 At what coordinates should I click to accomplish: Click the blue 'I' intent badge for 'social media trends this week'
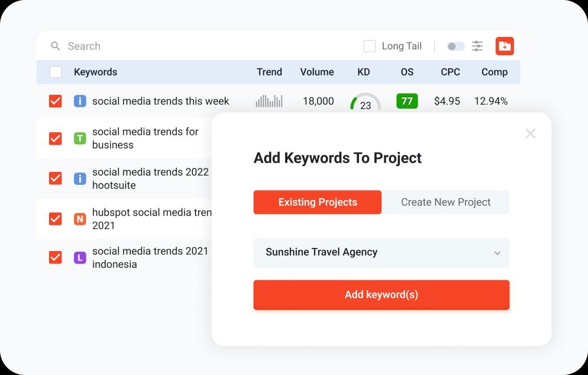[x=80, y=101]
